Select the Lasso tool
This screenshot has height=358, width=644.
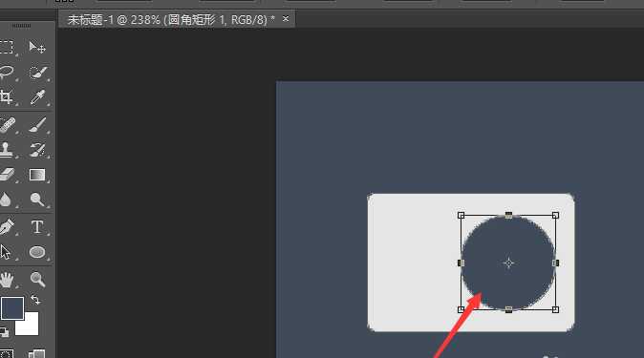pyautogui.click(x=6, y=72)
